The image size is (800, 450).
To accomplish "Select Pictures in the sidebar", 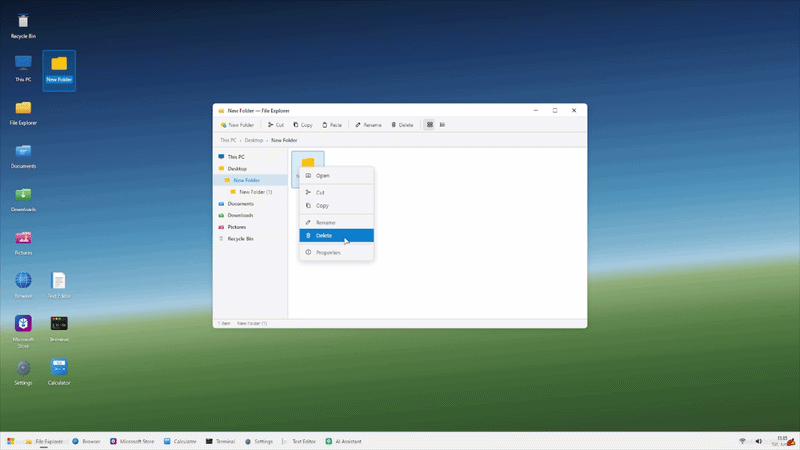I will coord(250,227).
